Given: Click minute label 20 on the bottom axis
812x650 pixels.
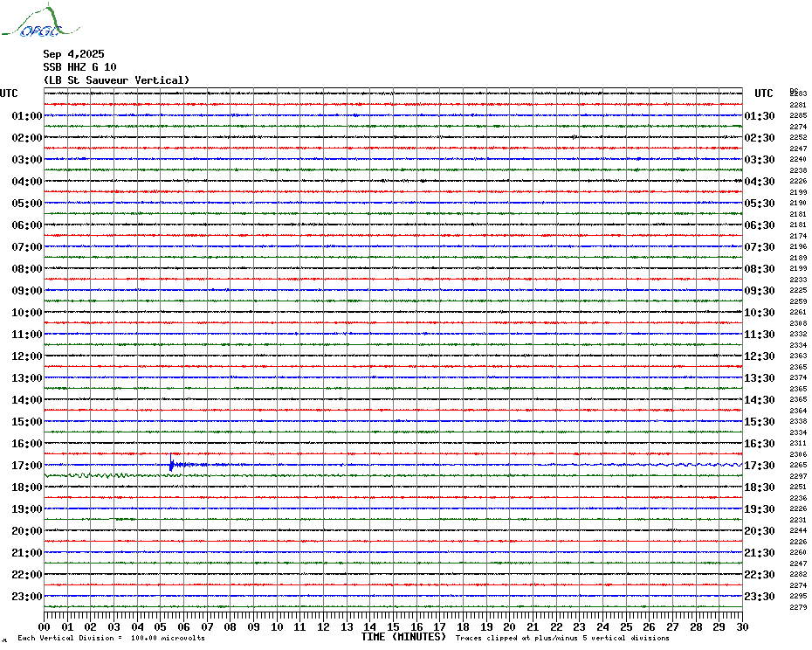Looking at the screenshot, I should (510, 627).
